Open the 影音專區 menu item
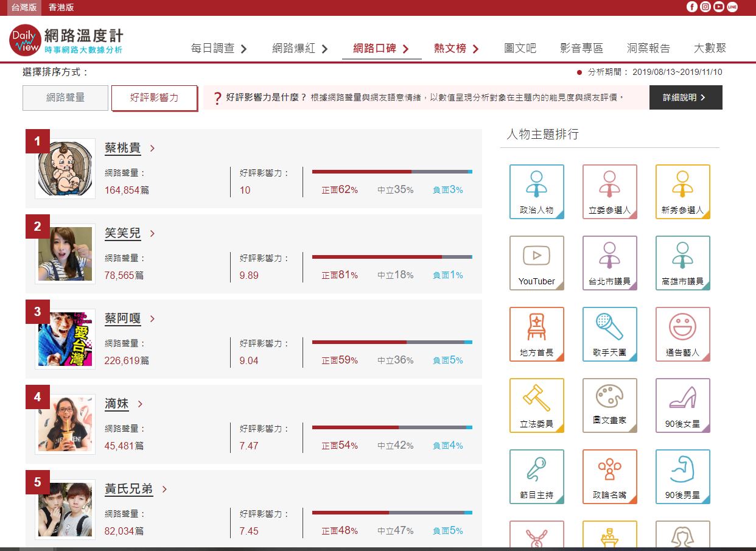Viewport: 756px width, 551px height. 581,49
